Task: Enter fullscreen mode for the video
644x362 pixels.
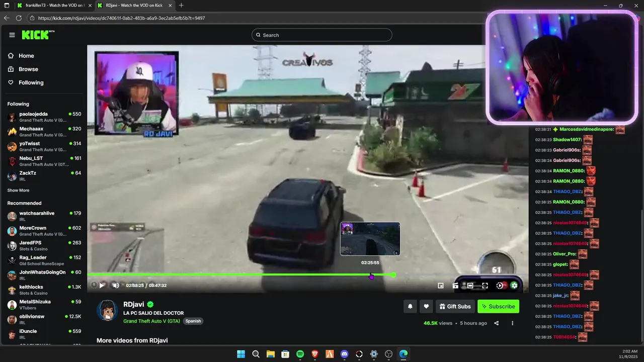Action: pyautogui.click(x=485, y=286)
